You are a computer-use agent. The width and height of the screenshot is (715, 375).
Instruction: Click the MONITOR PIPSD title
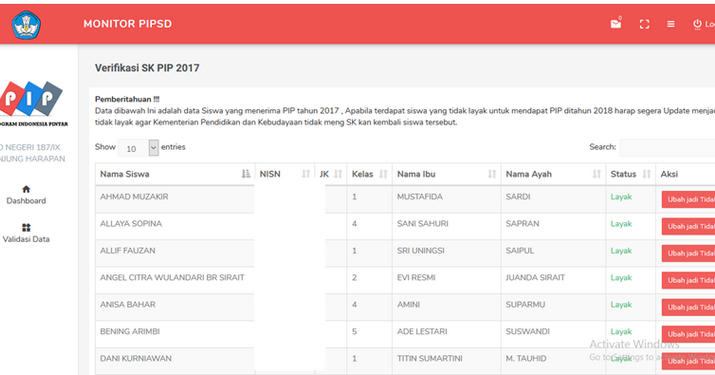click(x=127, y=24)
